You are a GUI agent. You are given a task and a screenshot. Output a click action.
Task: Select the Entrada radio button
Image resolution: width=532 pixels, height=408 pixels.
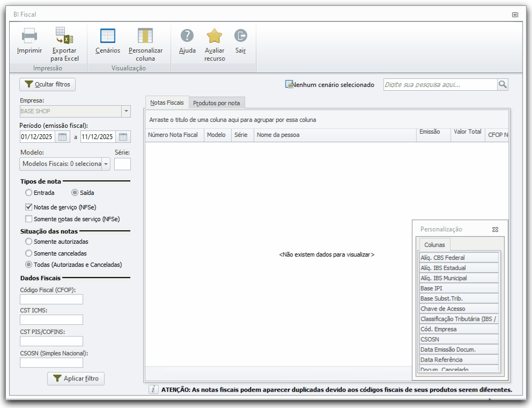pos(29,193)
